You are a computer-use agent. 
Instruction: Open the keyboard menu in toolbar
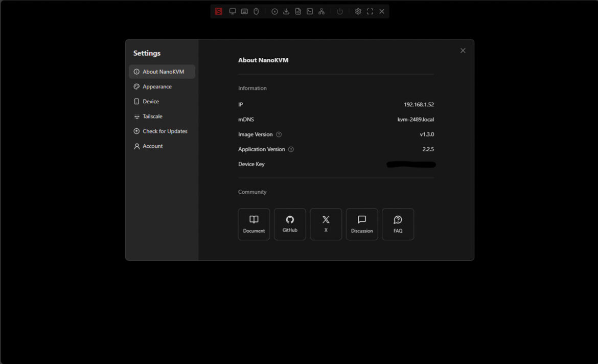tap(244, 11)
